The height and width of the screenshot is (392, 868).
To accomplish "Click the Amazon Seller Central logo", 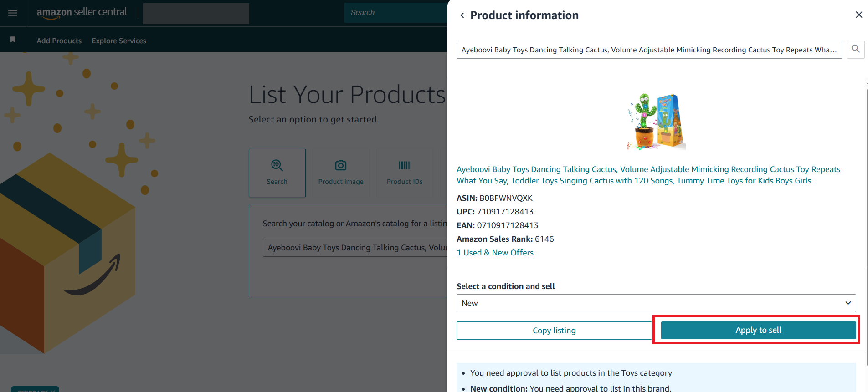I will pos(82,13).
